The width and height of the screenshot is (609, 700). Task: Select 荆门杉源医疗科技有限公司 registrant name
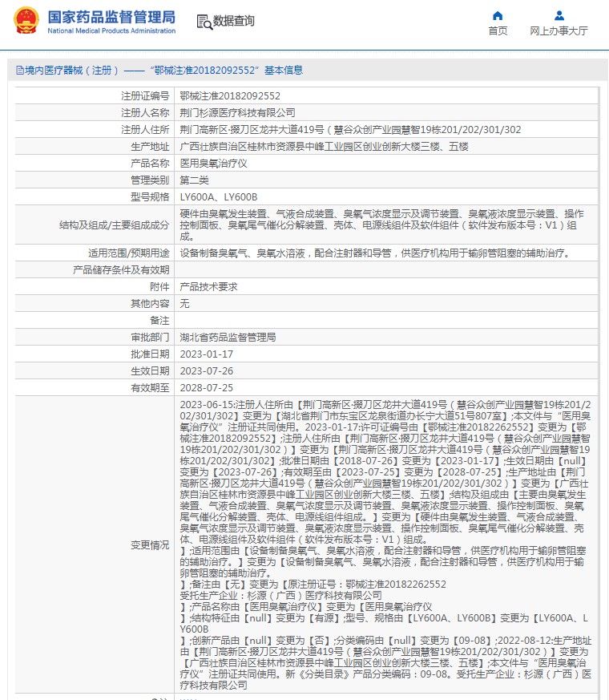(237, 113)
